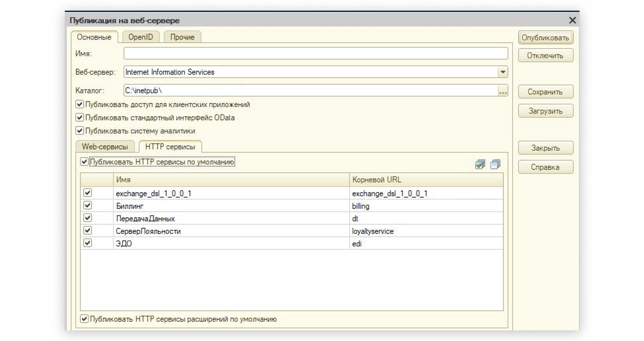Click the edi root URL cell
Screen dimensions: 644x341
pyautogui.click(x=426, y=243)
